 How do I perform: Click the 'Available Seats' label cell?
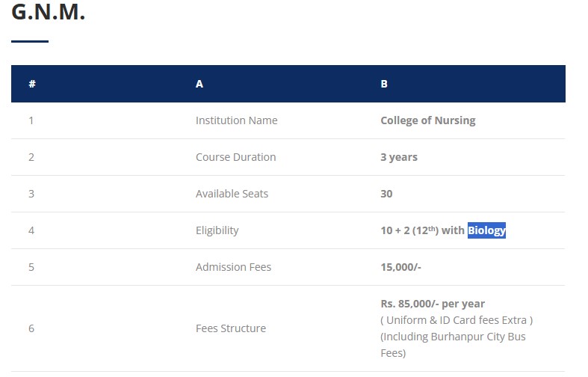pyautogui.click(x=232, y=194)
